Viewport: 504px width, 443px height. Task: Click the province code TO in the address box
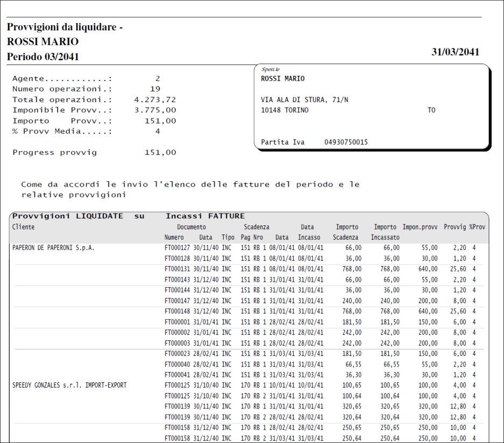click(x=431, y=110)
